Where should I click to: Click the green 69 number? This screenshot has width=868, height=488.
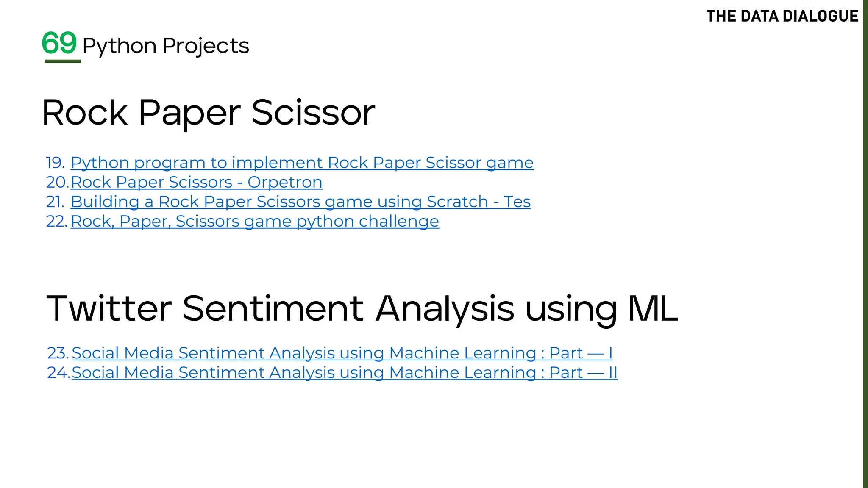pyautogui.click(x=59, y=43)
